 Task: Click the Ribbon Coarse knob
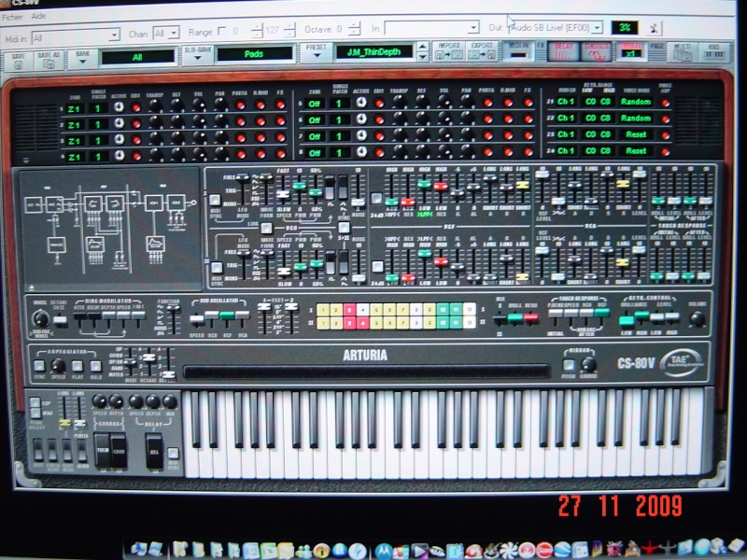589,364
